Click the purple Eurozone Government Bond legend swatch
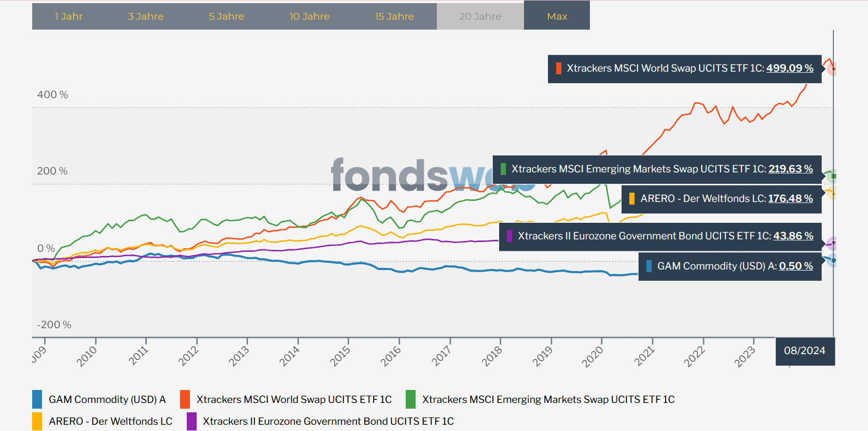The width and height of the screenshot is (868, 431). pyautogui.click(x=192, y=421)
